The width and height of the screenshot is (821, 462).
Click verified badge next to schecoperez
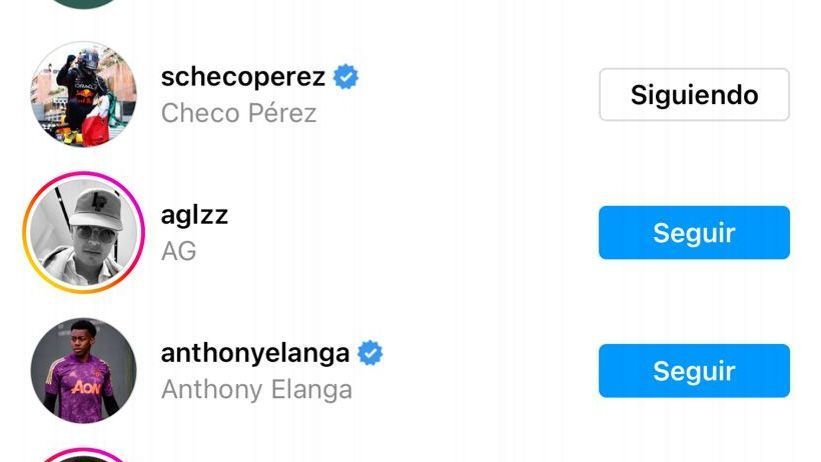coord(346,77)
